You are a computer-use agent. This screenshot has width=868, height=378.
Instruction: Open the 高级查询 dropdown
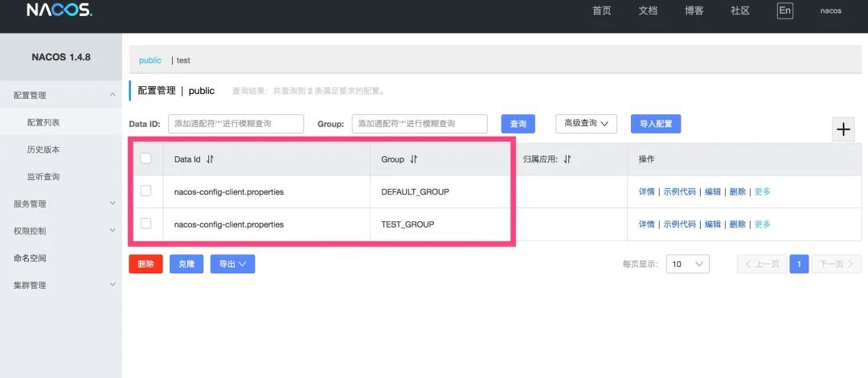tap(586, 124)
